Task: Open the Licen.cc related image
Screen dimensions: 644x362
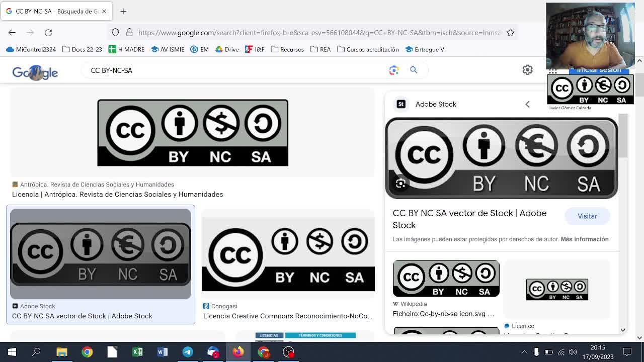Action: pyautogui.click(x=557, y=289)
